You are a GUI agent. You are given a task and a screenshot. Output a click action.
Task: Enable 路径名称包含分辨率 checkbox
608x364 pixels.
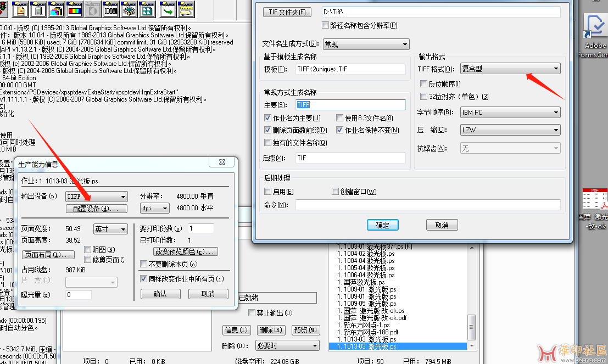coord(326,25)
